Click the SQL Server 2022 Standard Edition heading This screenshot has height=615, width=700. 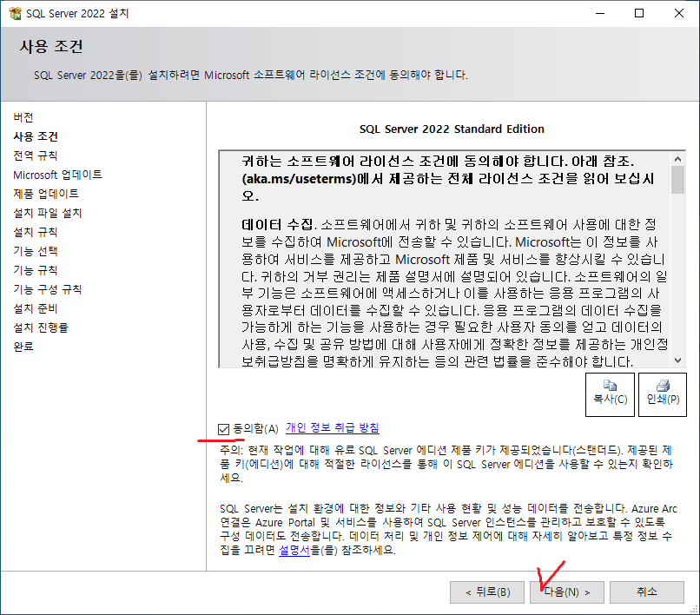pos(452,129)
